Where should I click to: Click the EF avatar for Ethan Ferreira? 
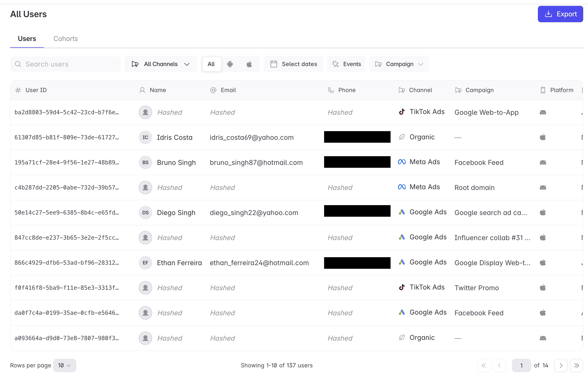[145, 263]
